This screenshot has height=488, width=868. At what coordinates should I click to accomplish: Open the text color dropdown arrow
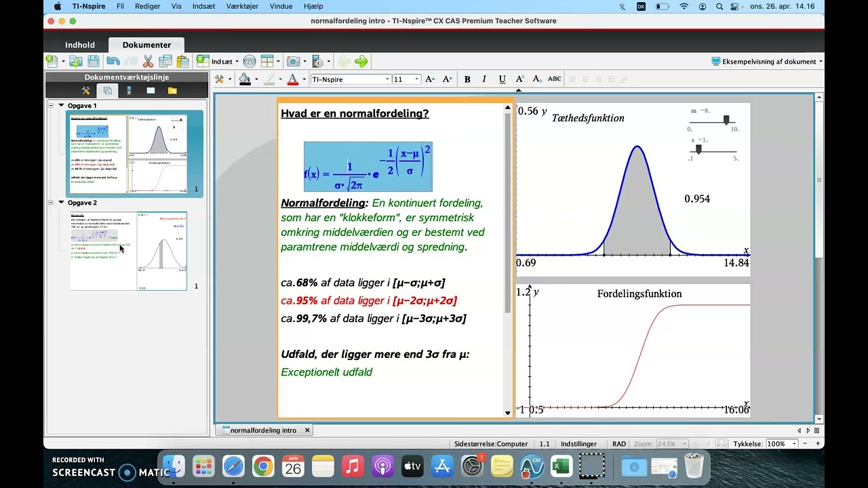[x=304, y=80]
